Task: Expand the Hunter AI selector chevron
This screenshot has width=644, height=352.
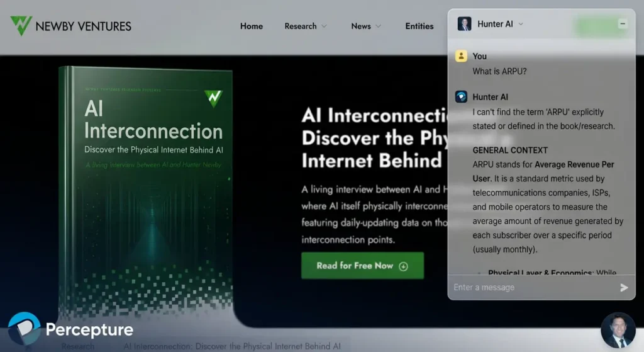Action: [x=521, y=25]
